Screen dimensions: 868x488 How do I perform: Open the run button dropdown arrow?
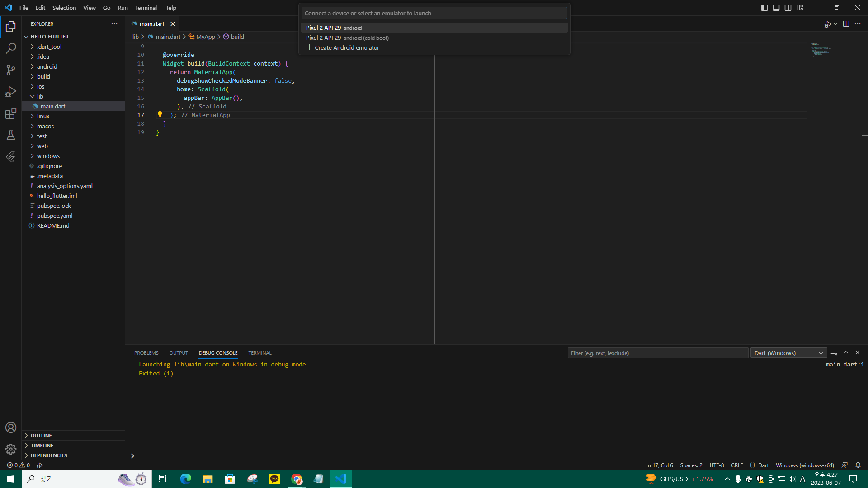[835, 24]
